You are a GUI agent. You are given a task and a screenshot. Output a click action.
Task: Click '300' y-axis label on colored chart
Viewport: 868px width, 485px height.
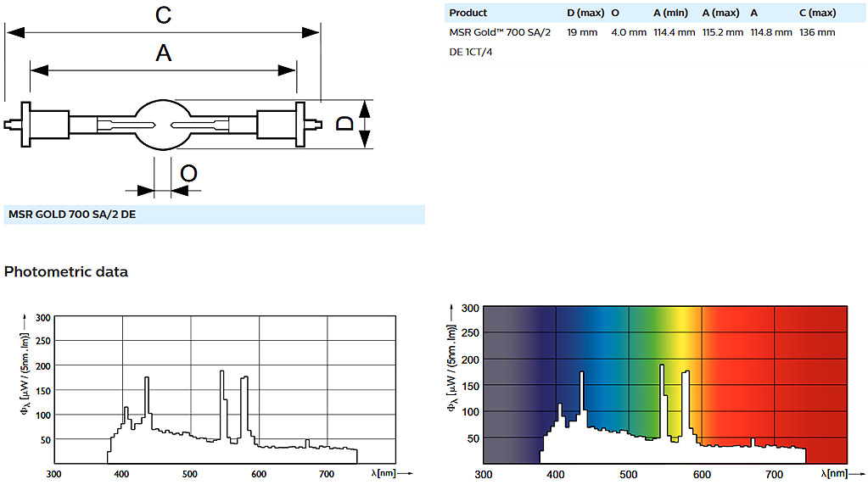click(470, 308)
